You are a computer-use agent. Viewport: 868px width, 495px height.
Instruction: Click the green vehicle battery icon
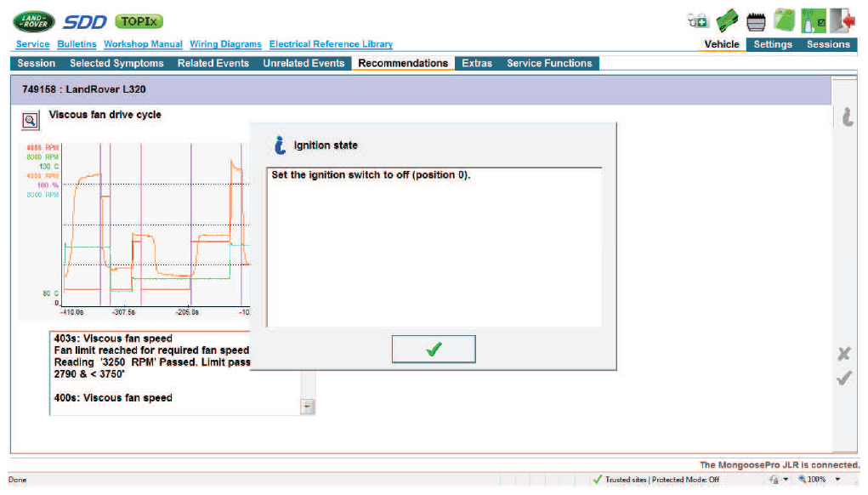tap(784, 20)
